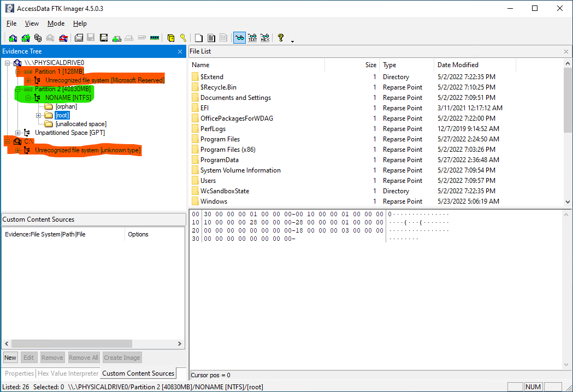Viewport: 573px width, 392px height.
Task: Toggle automatic file preview glasses mode
Action: click(x=240, y=38)
